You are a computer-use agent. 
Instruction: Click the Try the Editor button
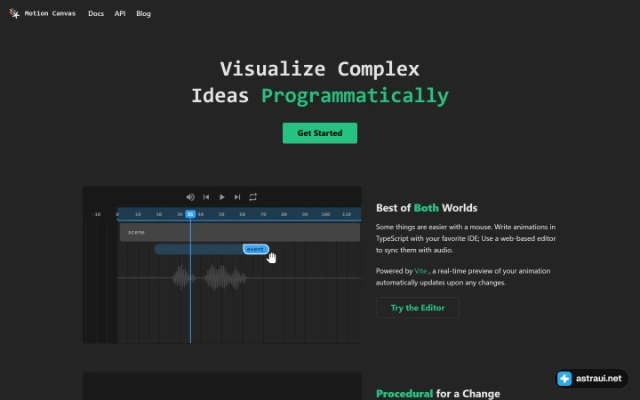(418, 308)
